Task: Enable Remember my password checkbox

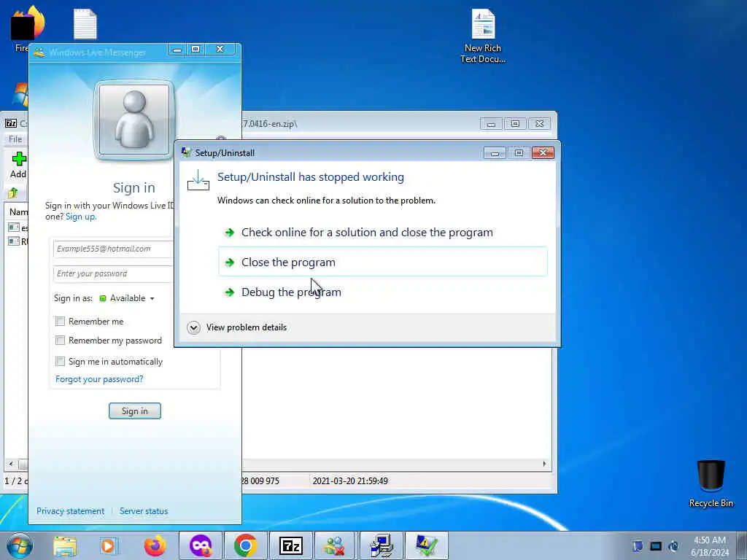Action: tap(60, 341)
